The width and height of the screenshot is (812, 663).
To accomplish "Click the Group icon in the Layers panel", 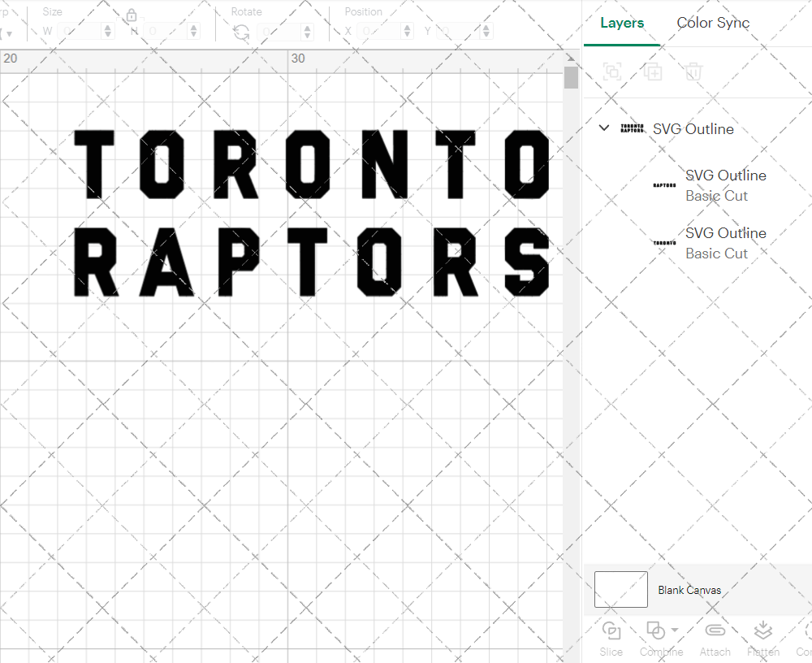I will 611,71.
